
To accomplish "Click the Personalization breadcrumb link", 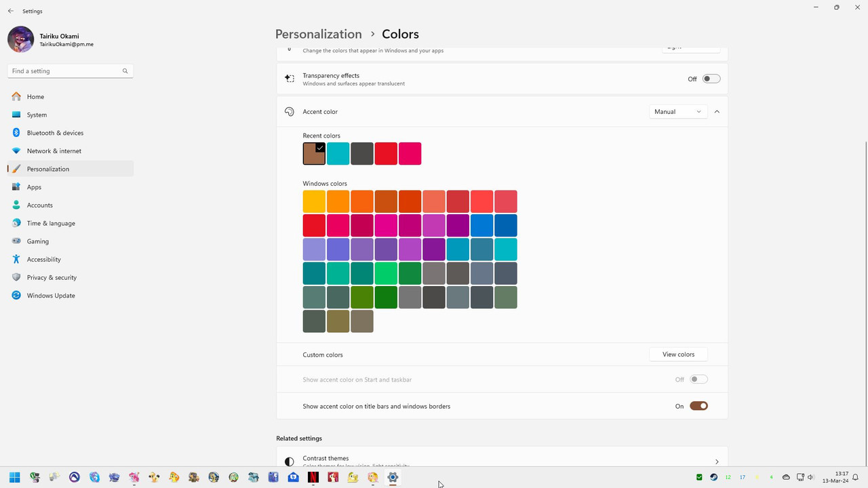I will pyautogui.click(x=318, y=34).
